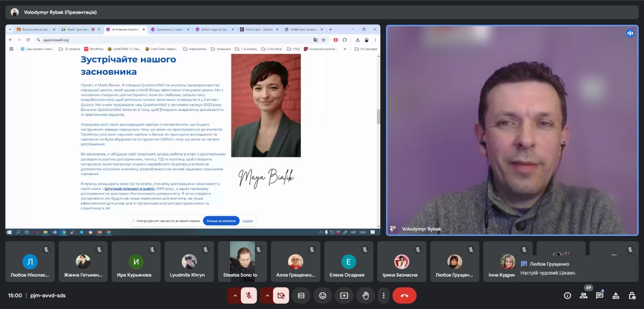The height and width of the screenshot is (309, 644).
Task: Open the extensions puzzle icon in shared browser
Action: [x=344, y=40]
